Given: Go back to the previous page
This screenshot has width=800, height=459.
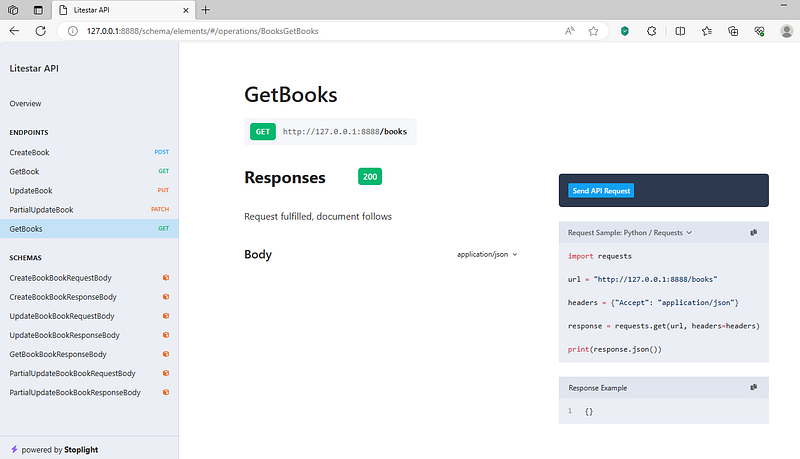Looking at the screenshot, I should (x=14, y=31).
